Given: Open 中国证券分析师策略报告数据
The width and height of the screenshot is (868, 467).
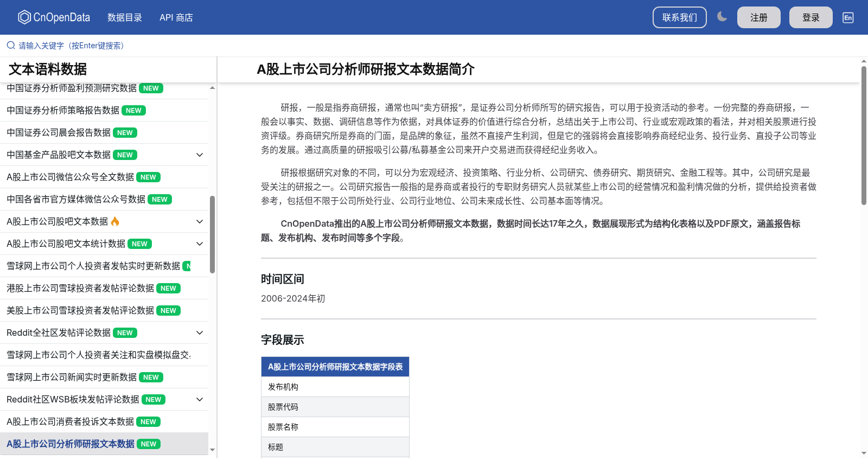Looking at the screenshot, I should pos(63,110).
